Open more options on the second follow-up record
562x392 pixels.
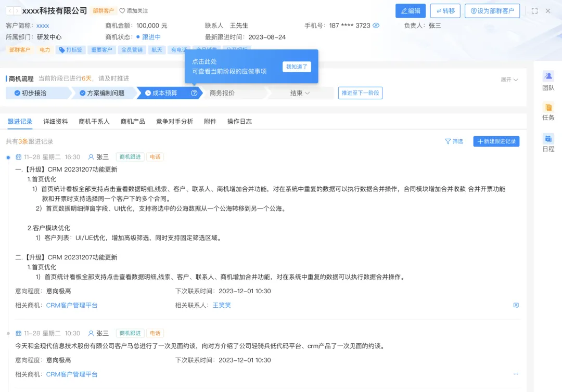pos(516,373)
